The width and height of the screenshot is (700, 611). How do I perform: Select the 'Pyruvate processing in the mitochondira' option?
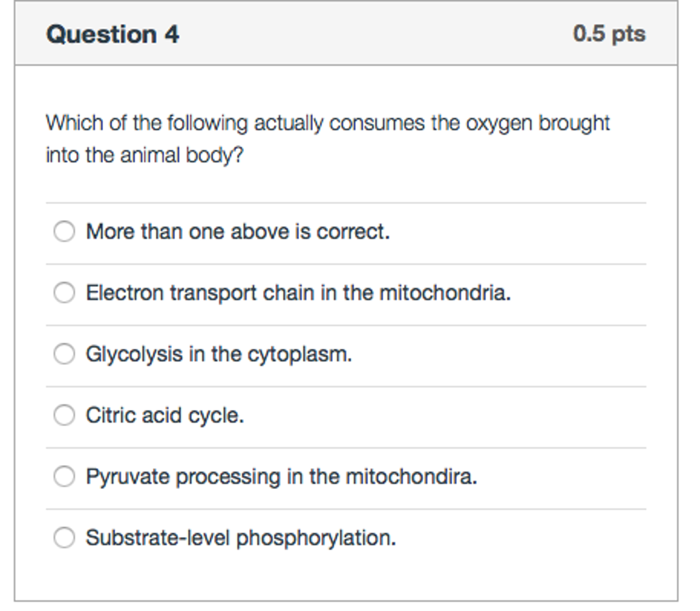click(65, 477)
